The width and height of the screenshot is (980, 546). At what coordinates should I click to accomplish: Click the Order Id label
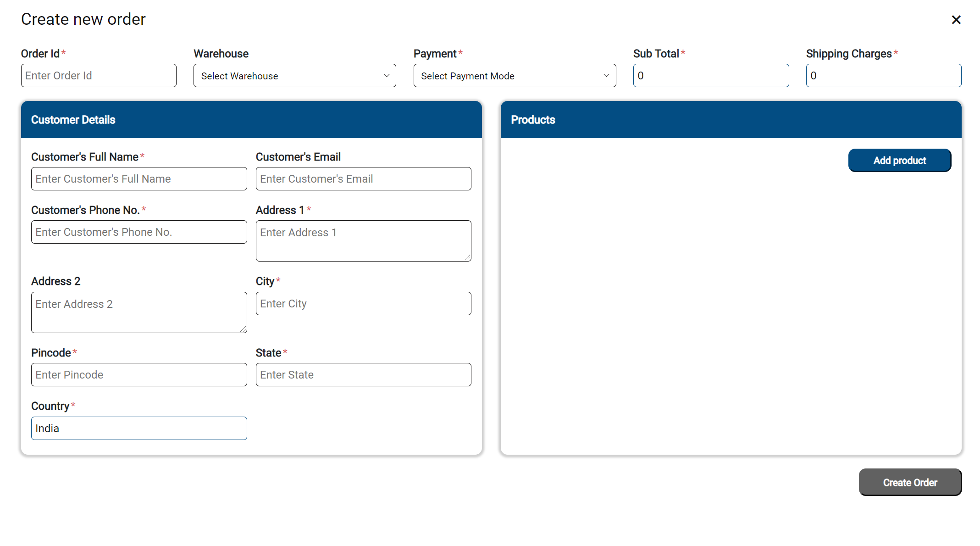pos(40,54)
